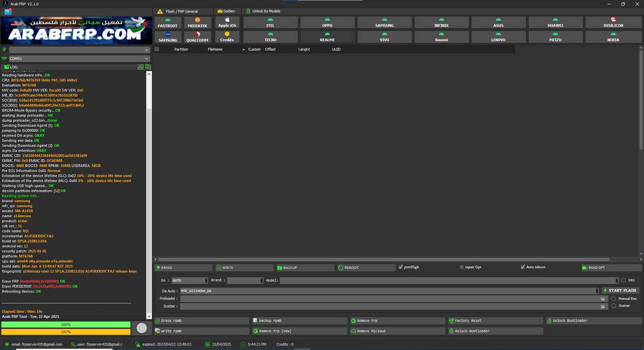Select the Manual Emi radio button
644x350 pixels.
[x=613, y=299]
